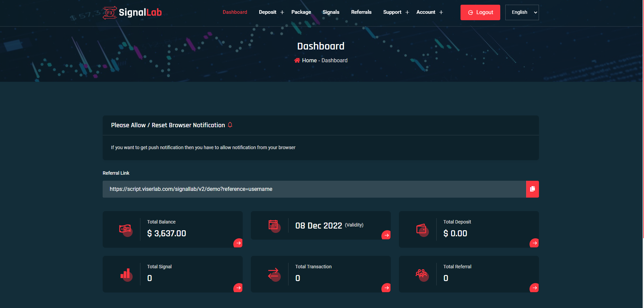Image resolution: width=644 pixels, height=308 pixels.
Task: Click the SignalLab logo
Action: pos(132,13)
